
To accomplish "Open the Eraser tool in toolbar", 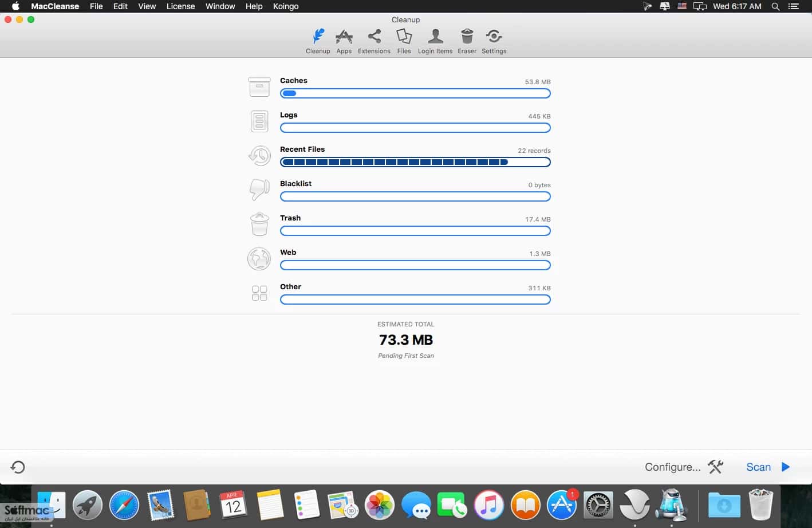I will [x=467, y=41].
